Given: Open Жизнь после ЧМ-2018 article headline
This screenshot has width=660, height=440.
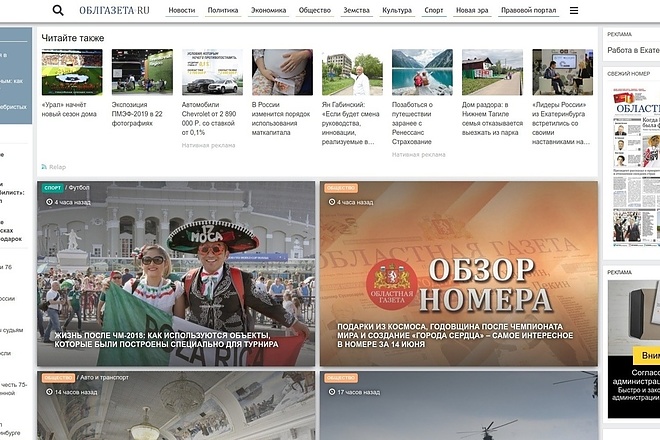Looking at the screenshot, I should pyautogui.click(x=166, y=340).
